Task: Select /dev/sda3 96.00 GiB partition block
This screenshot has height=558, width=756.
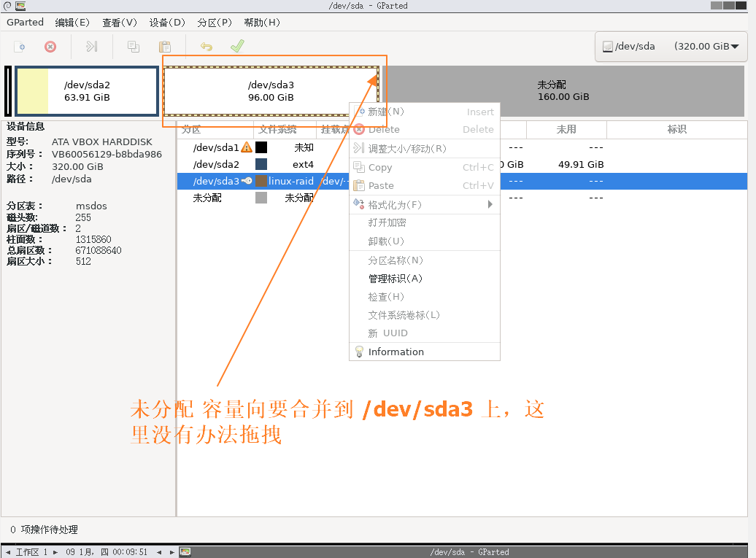Action: tap(271, 91)
